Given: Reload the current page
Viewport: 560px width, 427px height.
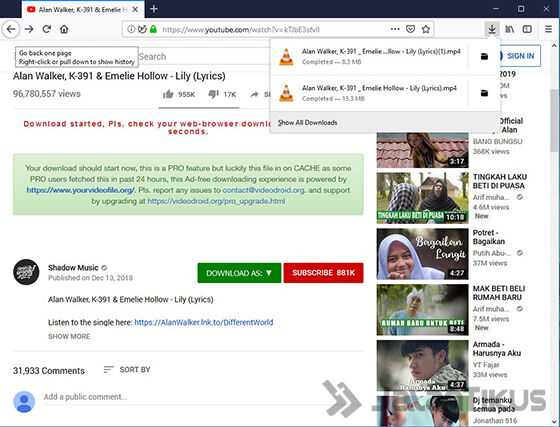Looking at the screenshot, I should tap(46, 29).
